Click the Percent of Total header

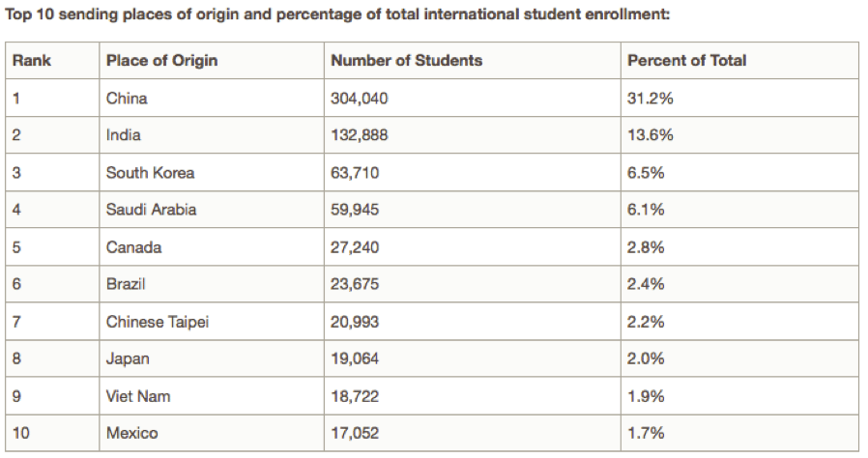pyautogui.click(x=686, y=60)
